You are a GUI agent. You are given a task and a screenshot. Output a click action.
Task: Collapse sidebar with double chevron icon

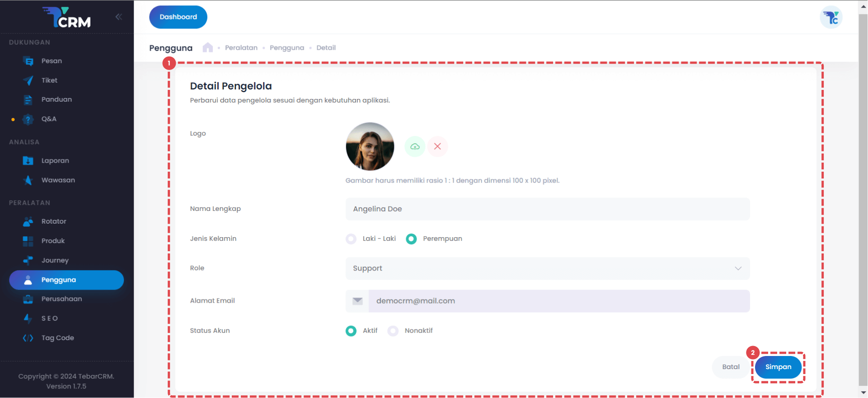coord(118,17)
